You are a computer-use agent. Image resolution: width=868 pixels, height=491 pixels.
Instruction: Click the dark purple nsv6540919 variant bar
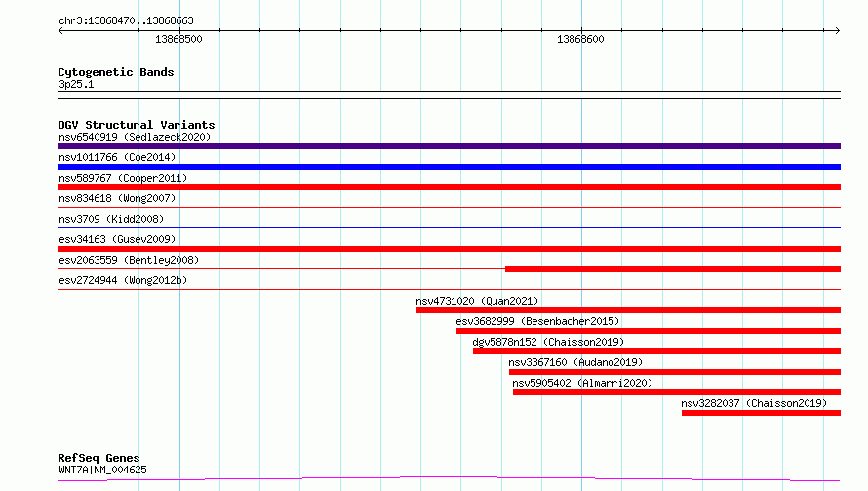(449, 146)
